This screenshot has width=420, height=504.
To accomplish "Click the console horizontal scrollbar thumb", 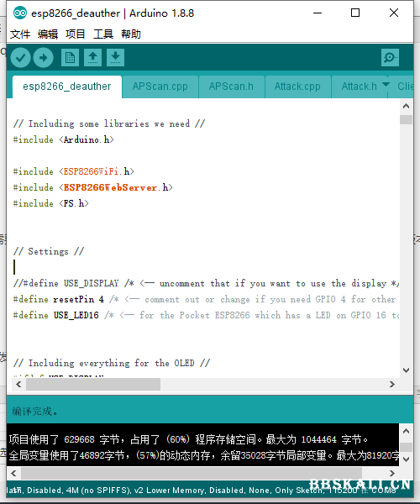I will 192,473.
